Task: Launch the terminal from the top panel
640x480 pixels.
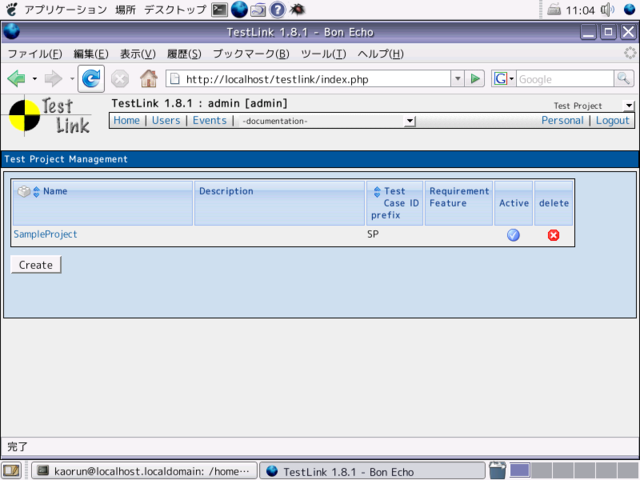Action: (x=219, y=9)
